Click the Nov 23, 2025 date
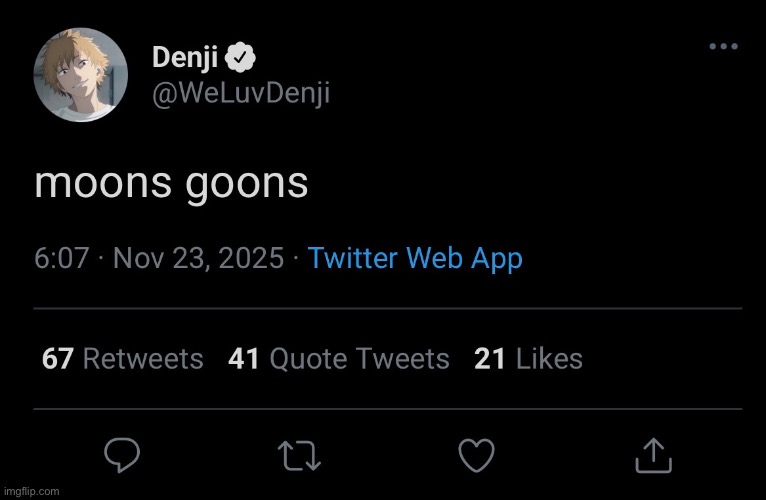Screen dimensions: 766x500 point(198,259)
